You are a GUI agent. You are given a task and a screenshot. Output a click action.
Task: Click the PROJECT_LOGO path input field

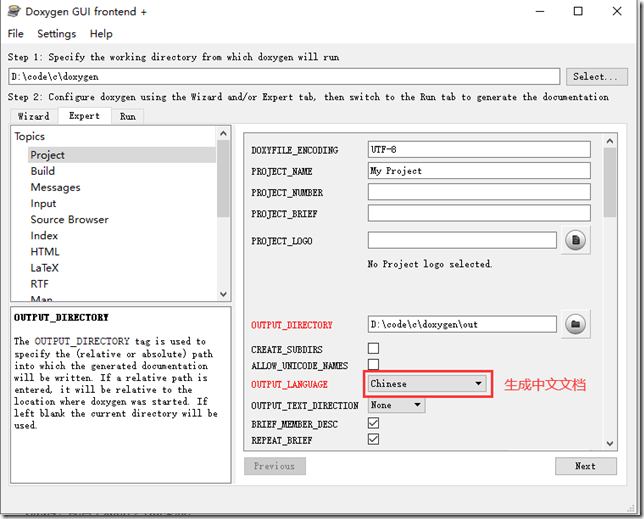[462, 240]
